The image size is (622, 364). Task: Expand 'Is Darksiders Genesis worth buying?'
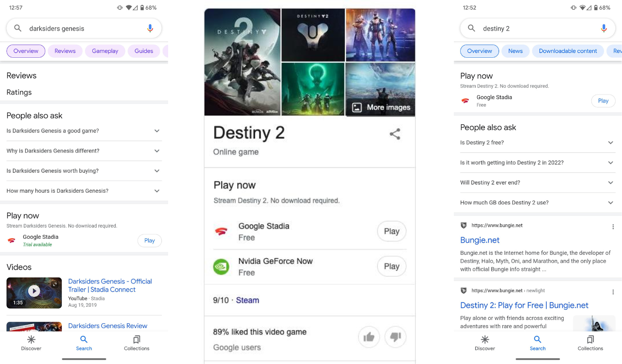click(84, 171)
